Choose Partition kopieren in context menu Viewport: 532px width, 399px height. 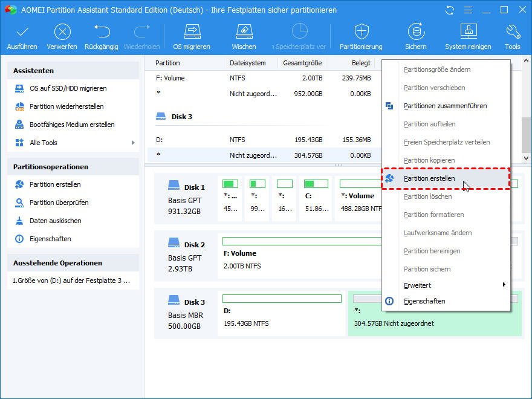tap(446, 160)
